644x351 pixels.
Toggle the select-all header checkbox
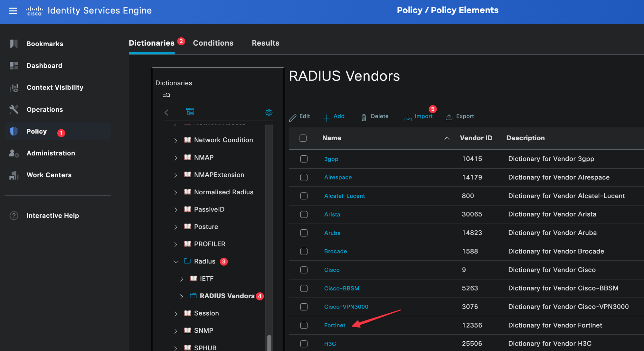click(x=303, y=138)
